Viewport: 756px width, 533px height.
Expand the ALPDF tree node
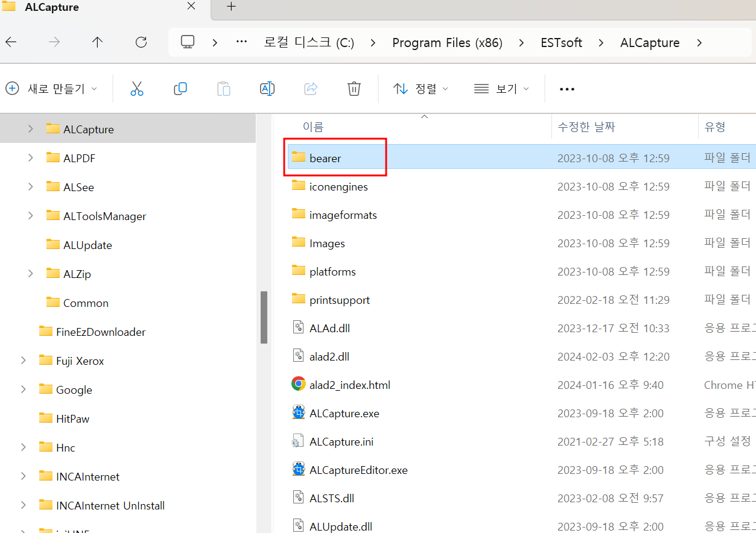[x=30, y=157]
